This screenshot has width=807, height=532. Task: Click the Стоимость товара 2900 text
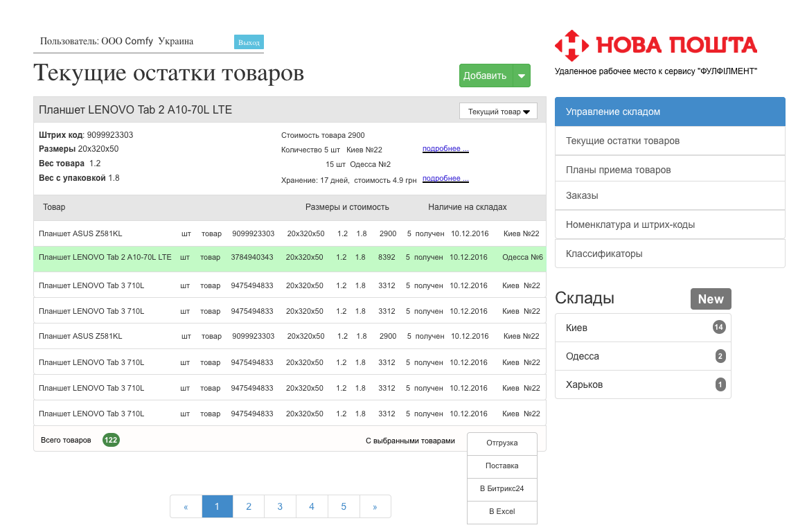click(323, 135)
